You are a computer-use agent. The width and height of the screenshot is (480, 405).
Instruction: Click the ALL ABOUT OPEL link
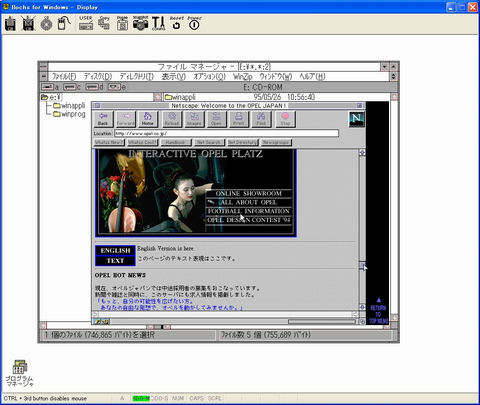(x=249, y=202)
